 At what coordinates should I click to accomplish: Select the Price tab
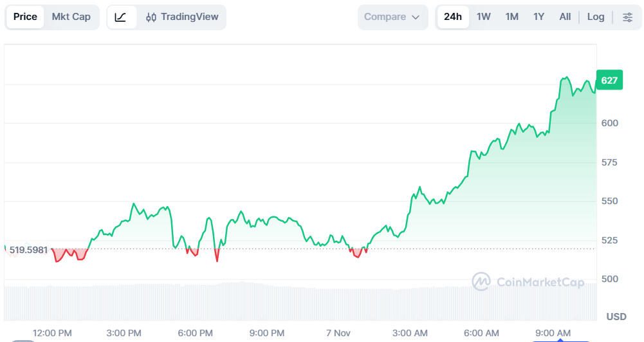[x=25, y=17]
